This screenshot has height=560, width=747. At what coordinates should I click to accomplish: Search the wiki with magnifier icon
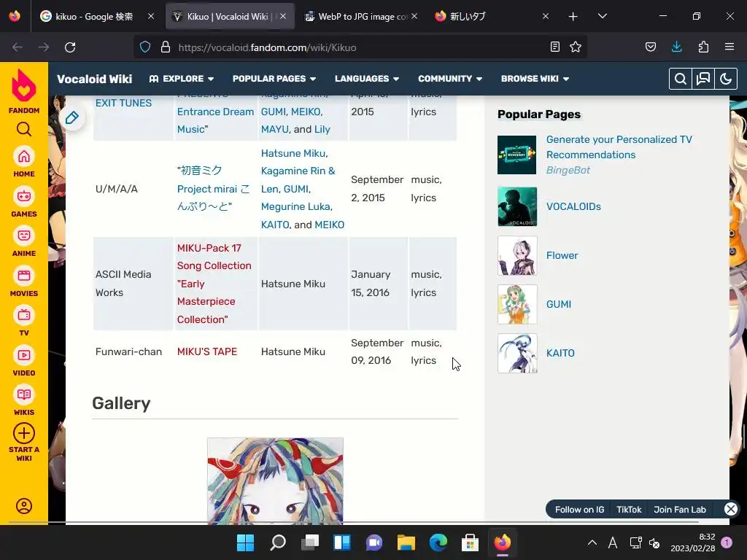(681, 79)
